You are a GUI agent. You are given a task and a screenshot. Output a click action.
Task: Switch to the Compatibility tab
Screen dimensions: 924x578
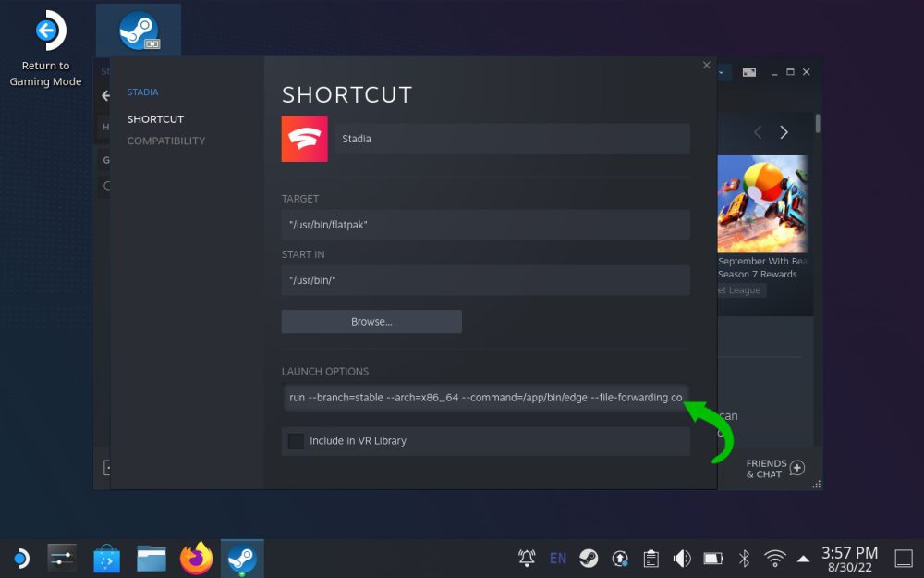pos(166,141)
